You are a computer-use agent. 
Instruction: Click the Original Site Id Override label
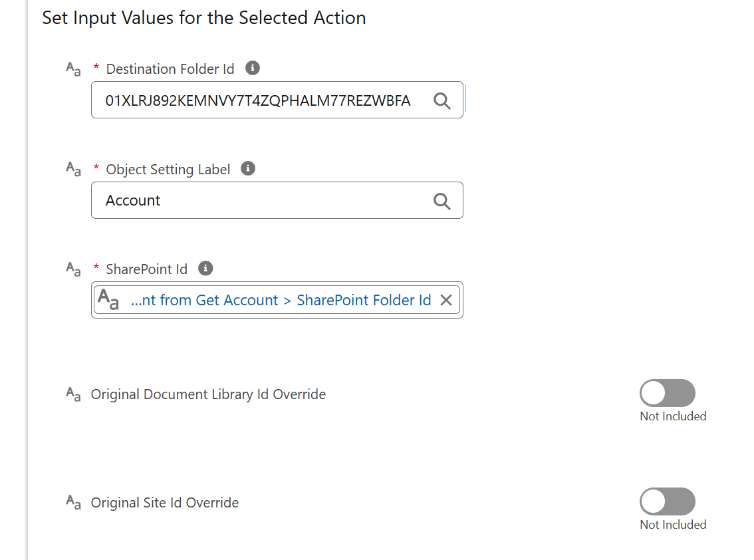pos(164,503)
